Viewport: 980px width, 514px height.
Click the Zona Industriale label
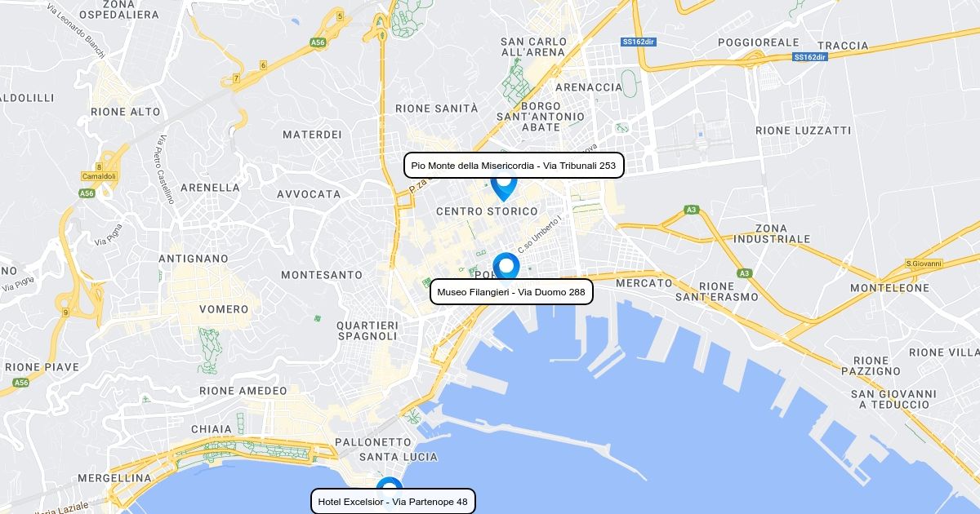coord(772,234)
